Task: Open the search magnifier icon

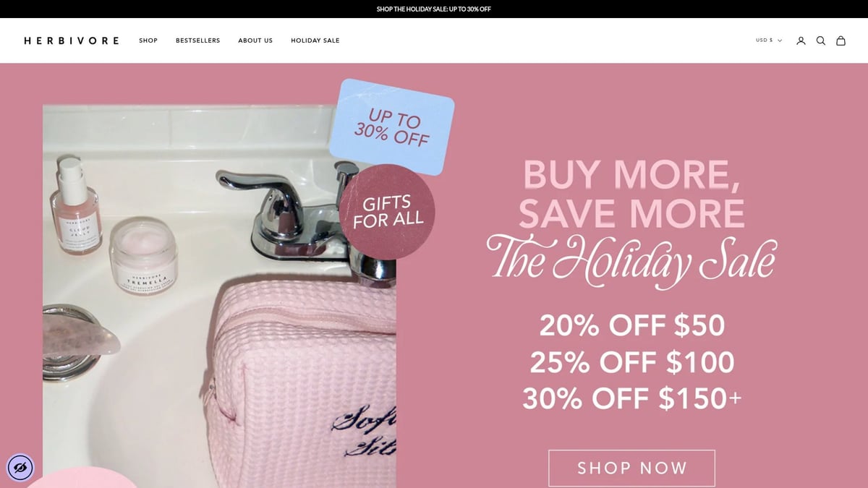Action: [x=821, y=40]
